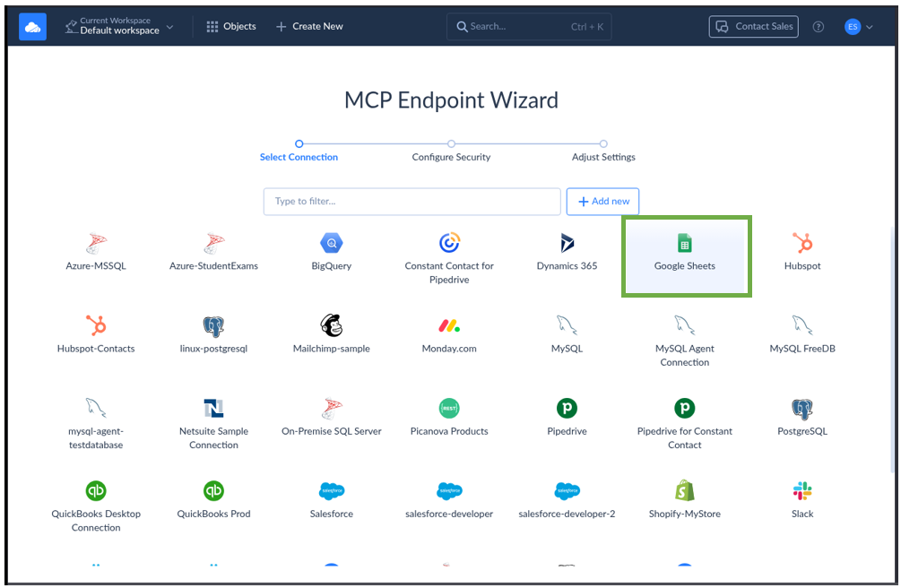The width and height of the screenshot is (901, 588).
Task: Open the user account ES menu
Action: coord(858,27)
